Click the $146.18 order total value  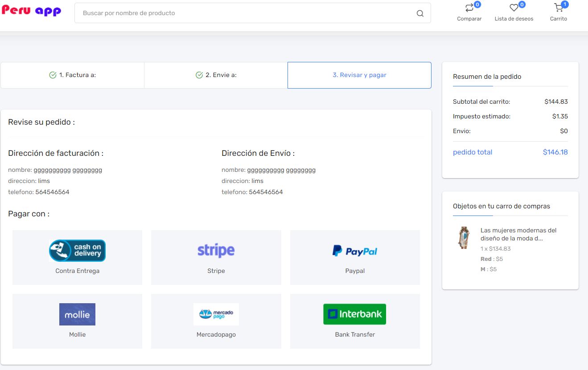click(555, 152)
